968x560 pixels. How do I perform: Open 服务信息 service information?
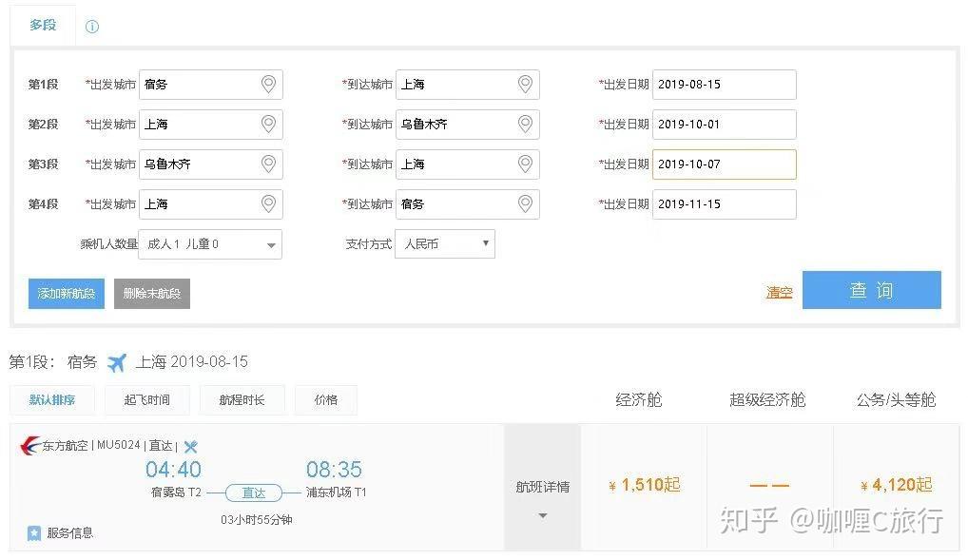click(x=69, y=532)
